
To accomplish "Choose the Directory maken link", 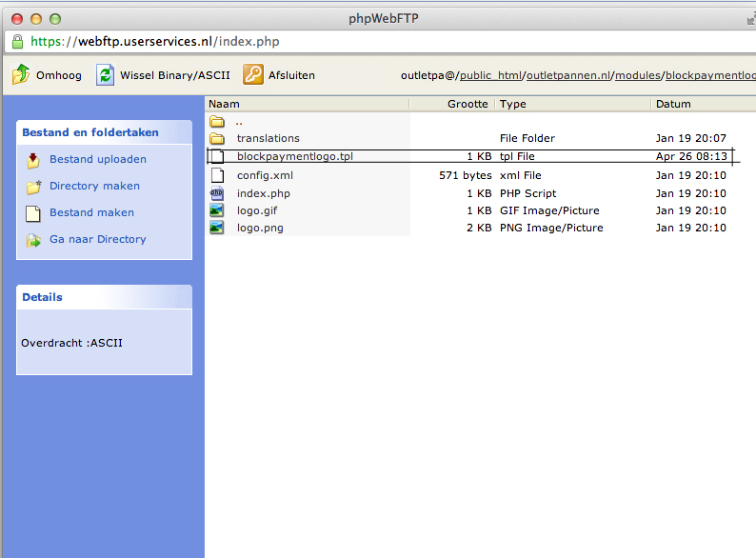I will tap(94, 186).
